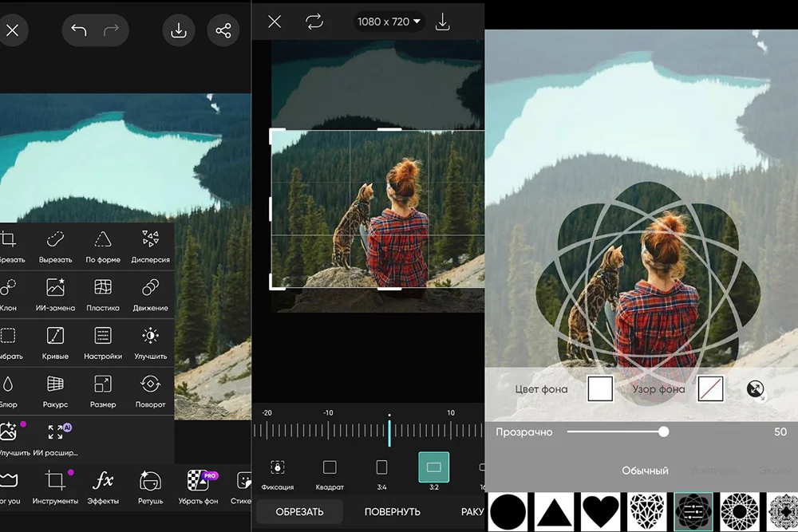Viewport: 798px width, 532px height.
Task: Tap the share icon in the top bar
Action: (x=223, y=31)
